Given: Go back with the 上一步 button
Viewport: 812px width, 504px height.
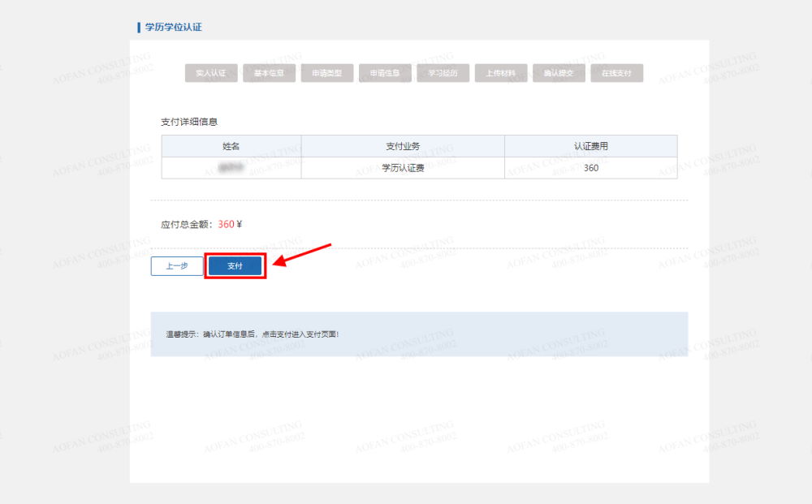Looking at the screenshot, I should (x=177, y=265).
